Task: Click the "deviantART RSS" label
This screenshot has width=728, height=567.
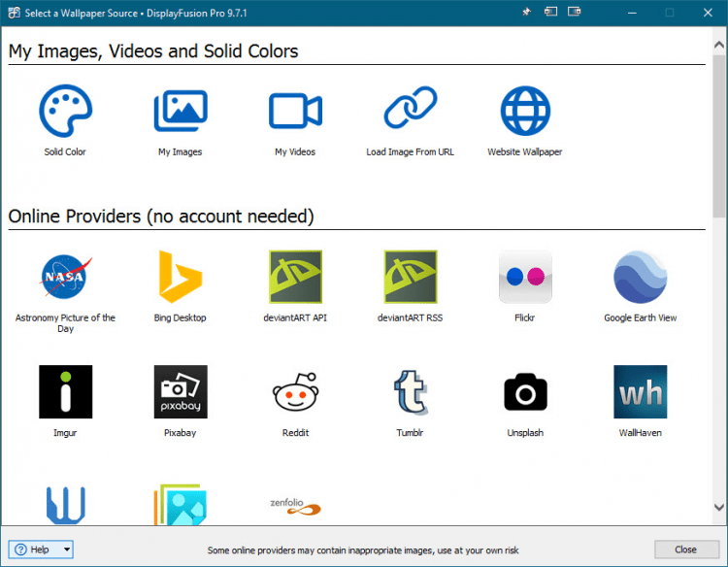Action: [x=411, y=317]
